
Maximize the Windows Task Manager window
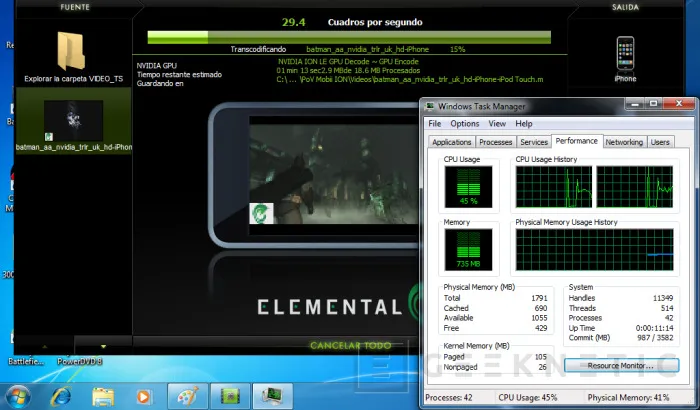click(x=653, y=104)
